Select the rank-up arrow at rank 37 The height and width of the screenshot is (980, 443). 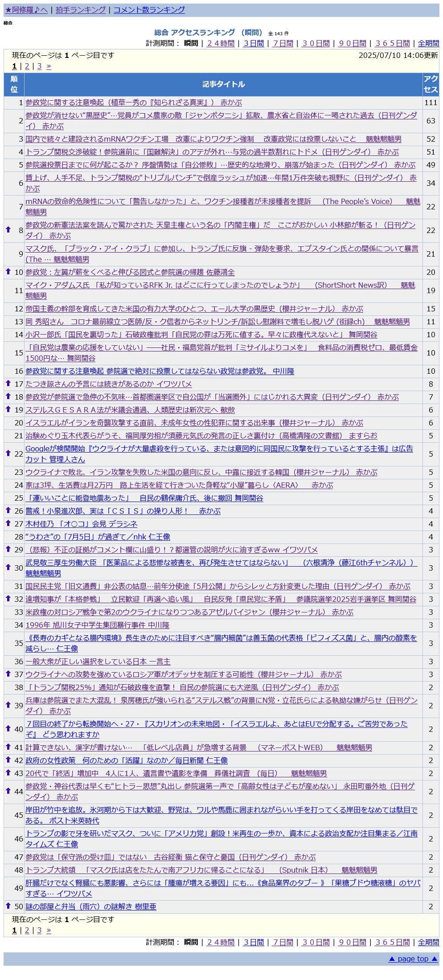pos(8,674)
